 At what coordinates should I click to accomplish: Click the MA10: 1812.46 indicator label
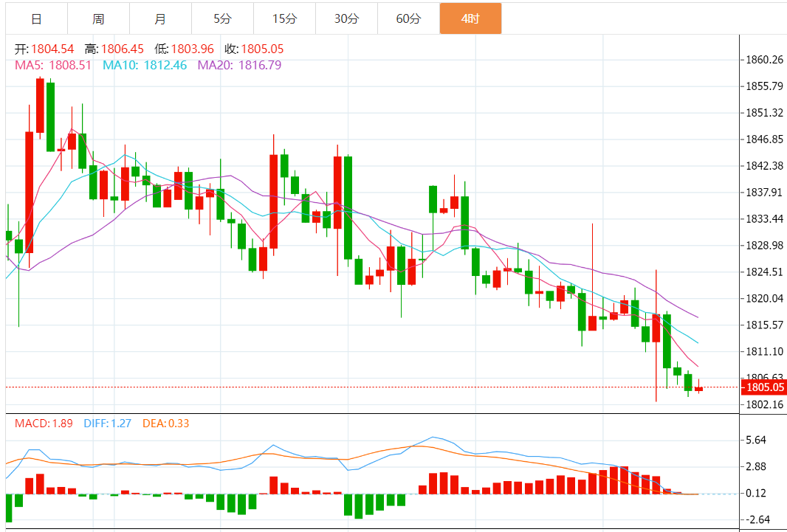[x=145, y=65]
